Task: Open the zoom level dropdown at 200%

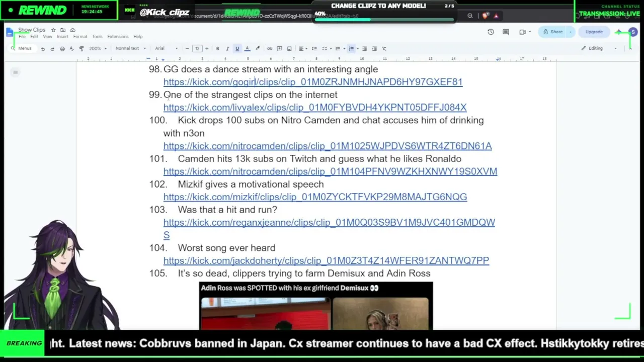Action: [98, 49]
